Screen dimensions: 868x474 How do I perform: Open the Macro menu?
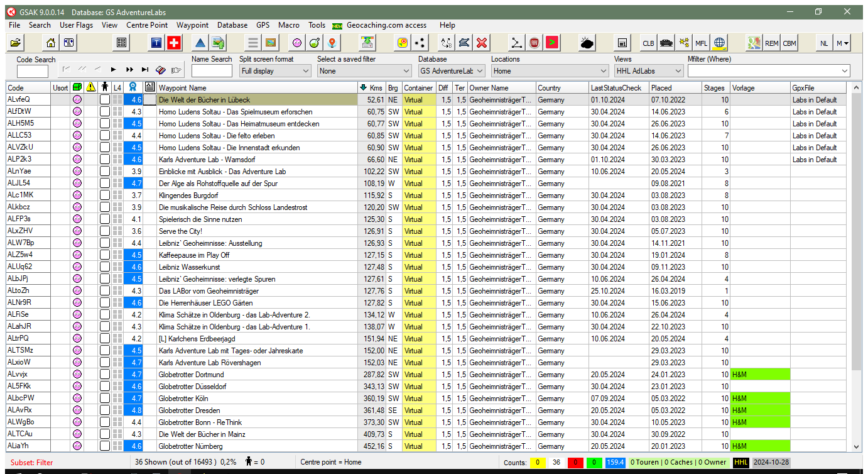coord(289,25)
